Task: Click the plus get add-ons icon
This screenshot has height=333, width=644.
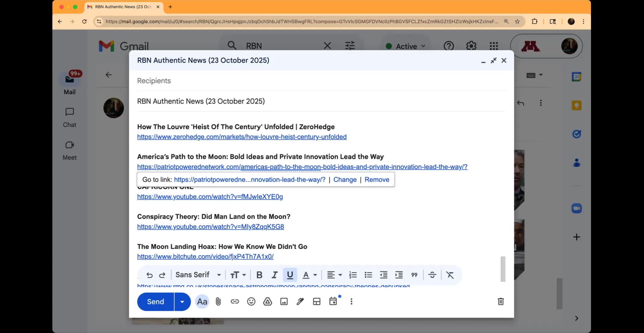Action: pyautogui.click(x=577, y=237)
